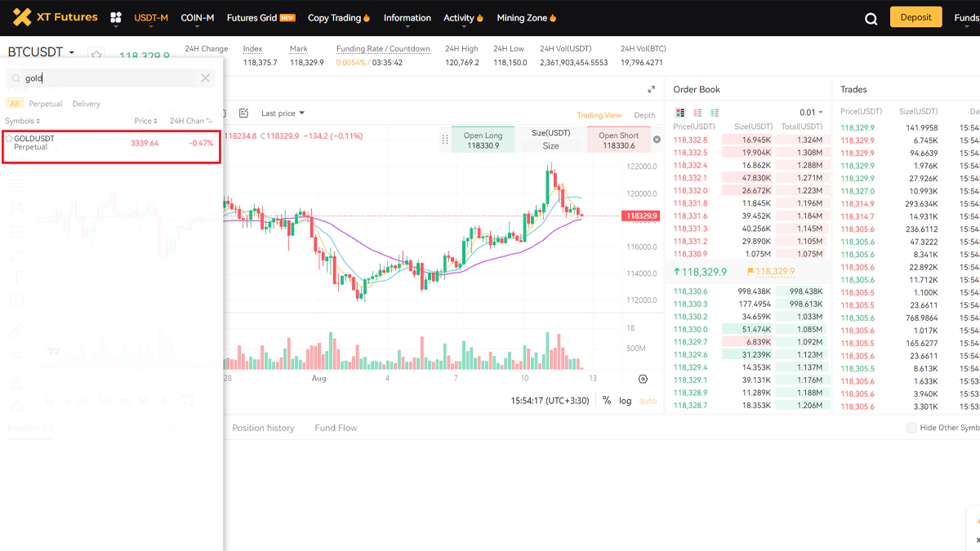
Task: Click the XT Futures logo
Action: click(x=56, y=17)
